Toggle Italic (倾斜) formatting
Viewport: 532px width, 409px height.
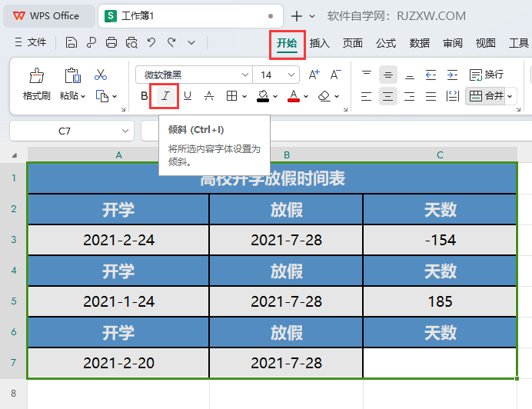(x=165, y=96)
